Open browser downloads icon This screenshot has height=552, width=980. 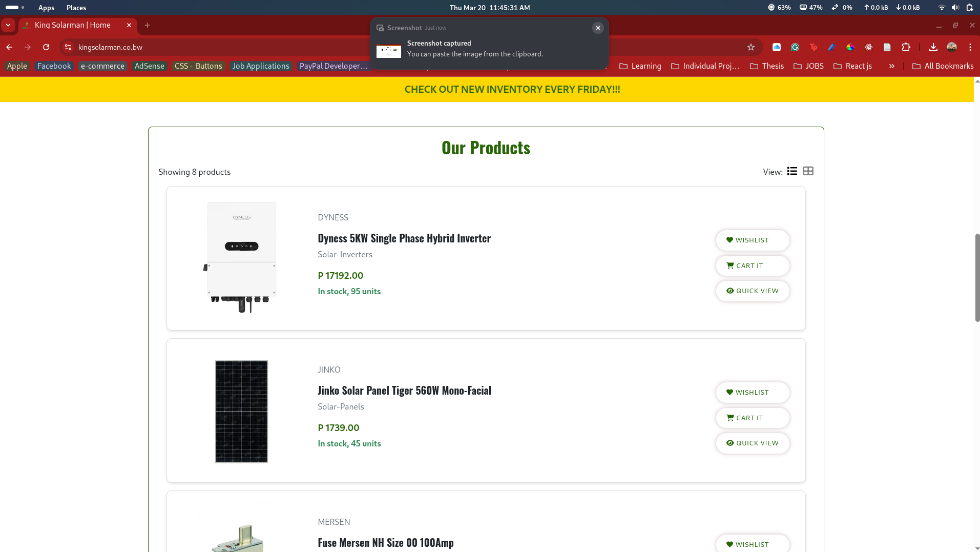pos(933,47)
